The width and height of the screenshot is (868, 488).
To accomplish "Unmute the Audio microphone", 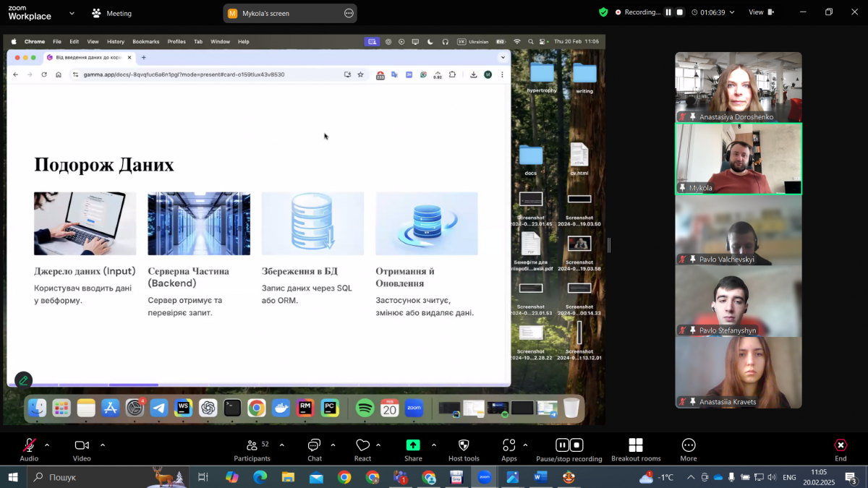I will [x=29, y=445].
